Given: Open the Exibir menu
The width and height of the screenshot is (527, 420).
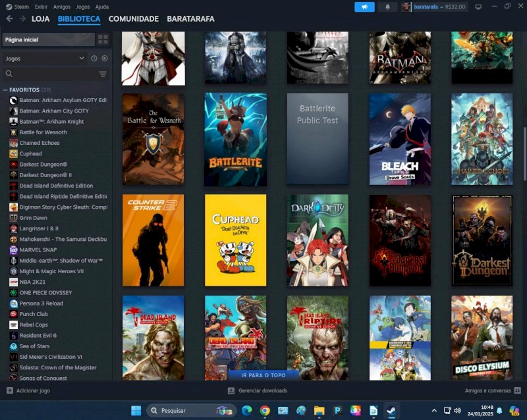Looking at the screenshot, I should pos(41,7).
